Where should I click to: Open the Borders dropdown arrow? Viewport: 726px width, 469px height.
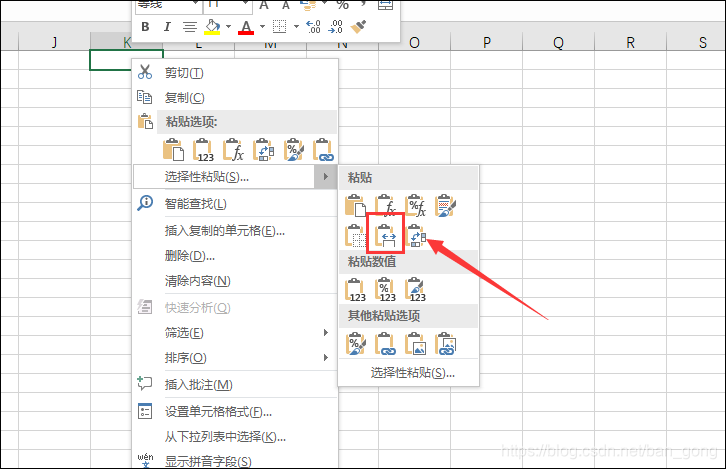[x=296, y=26]
